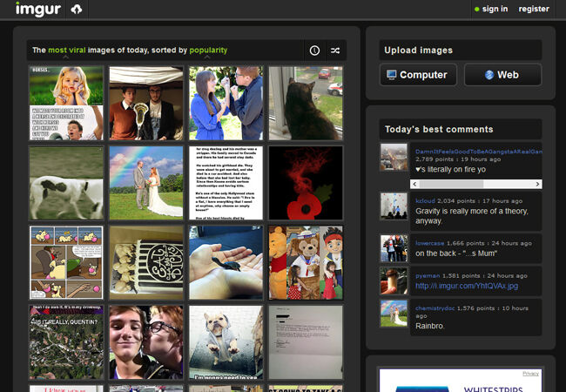Open the white and black cow thumbnail
This screenshot has height=392, width=566.
[x=66, y=183]
